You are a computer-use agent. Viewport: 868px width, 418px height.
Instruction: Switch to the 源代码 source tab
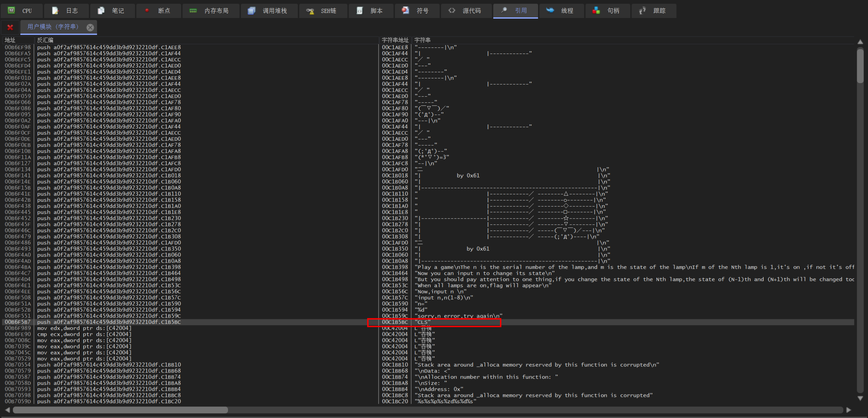[x=471, y=11]
